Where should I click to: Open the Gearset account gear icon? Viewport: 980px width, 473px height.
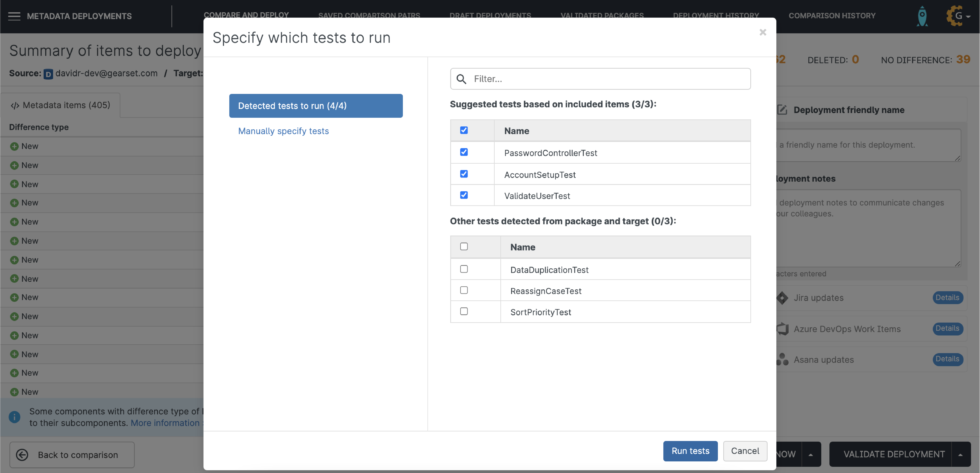[955, 16]
